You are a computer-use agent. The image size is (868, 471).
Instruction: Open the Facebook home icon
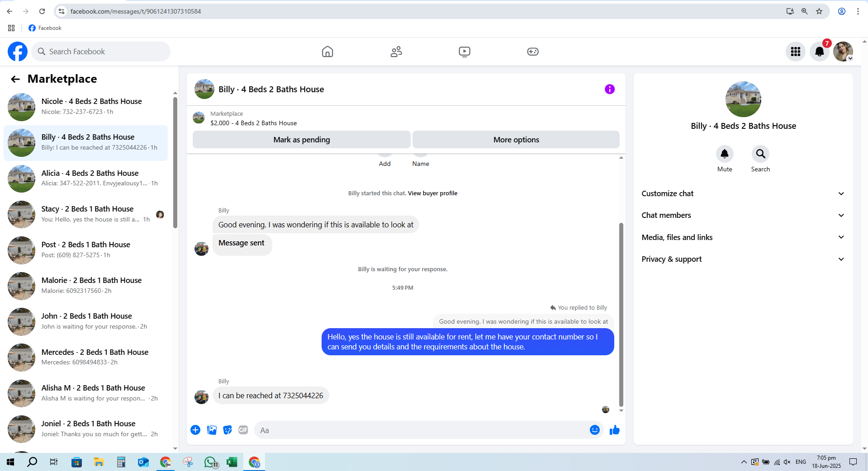[x=327, y=52]
